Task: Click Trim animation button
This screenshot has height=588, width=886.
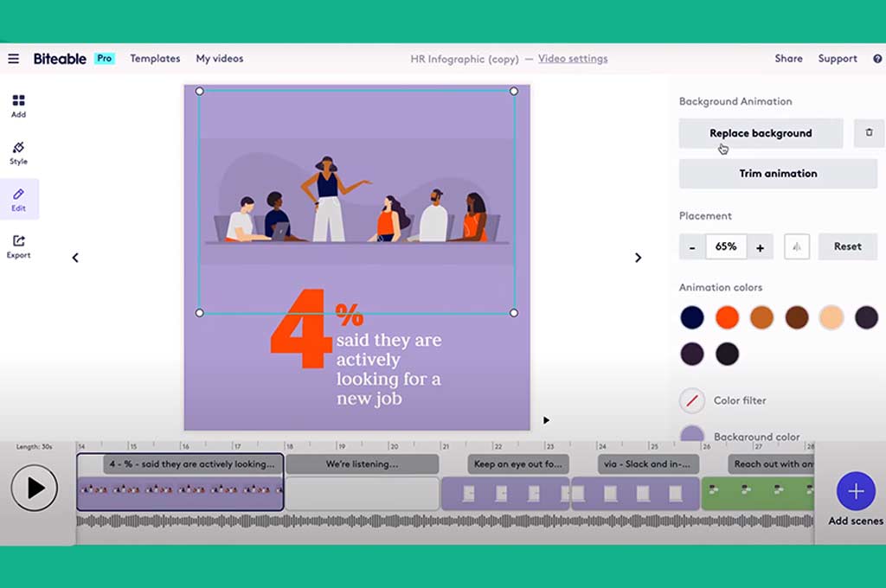Action: pos(778,174)
